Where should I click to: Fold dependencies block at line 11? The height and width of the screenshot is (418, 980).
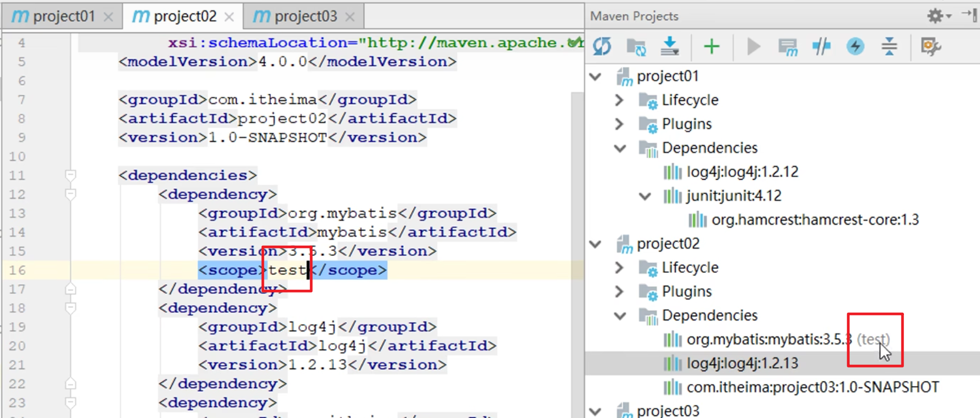point(70,174)
